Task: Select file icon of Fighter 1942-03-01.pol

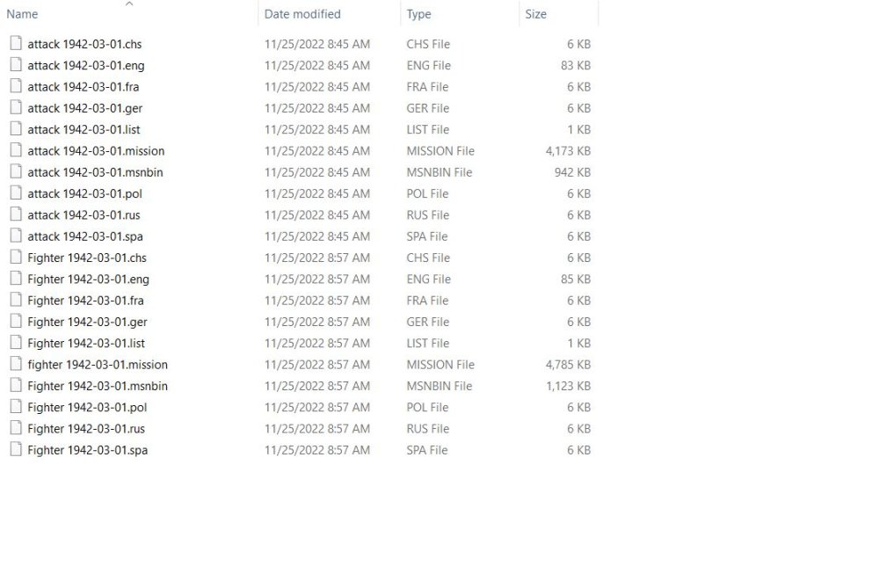Action: coord(16,406)
